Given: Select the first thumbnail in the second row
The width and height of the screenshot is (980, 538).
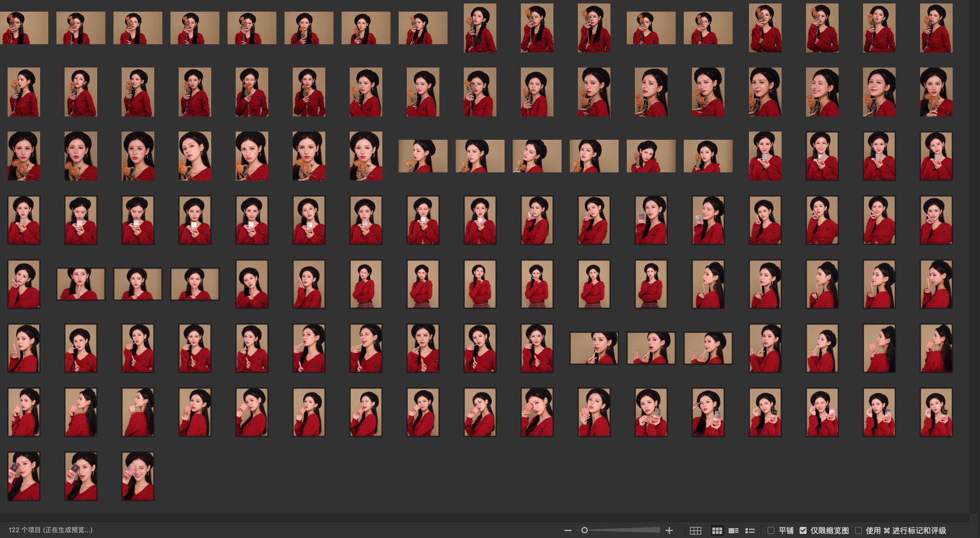Looking at the screenshot, I should (24, 92).
